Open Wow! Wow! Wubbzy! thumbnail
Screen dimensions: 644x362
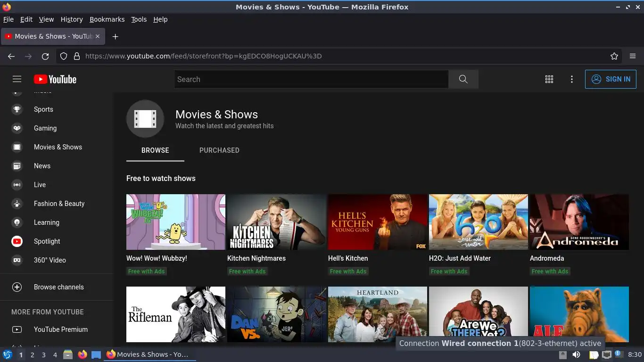(x=176, y=222)
